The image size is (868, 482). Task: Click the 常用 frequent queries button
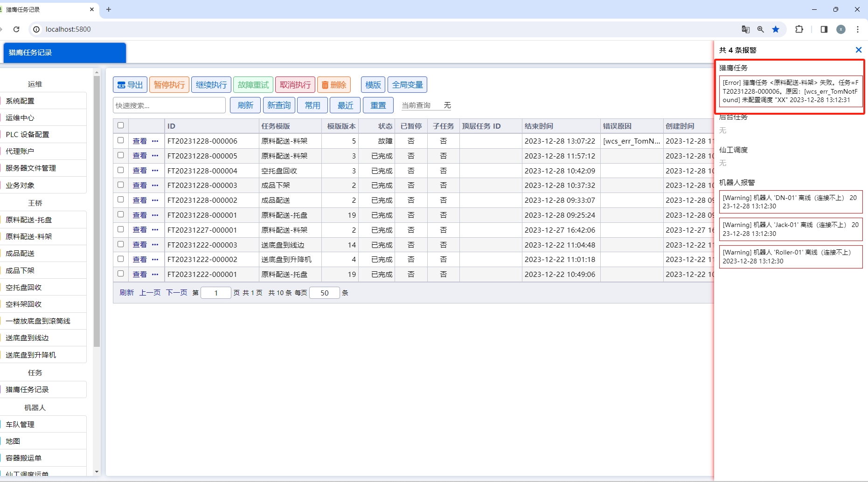(x=312, y=105)
